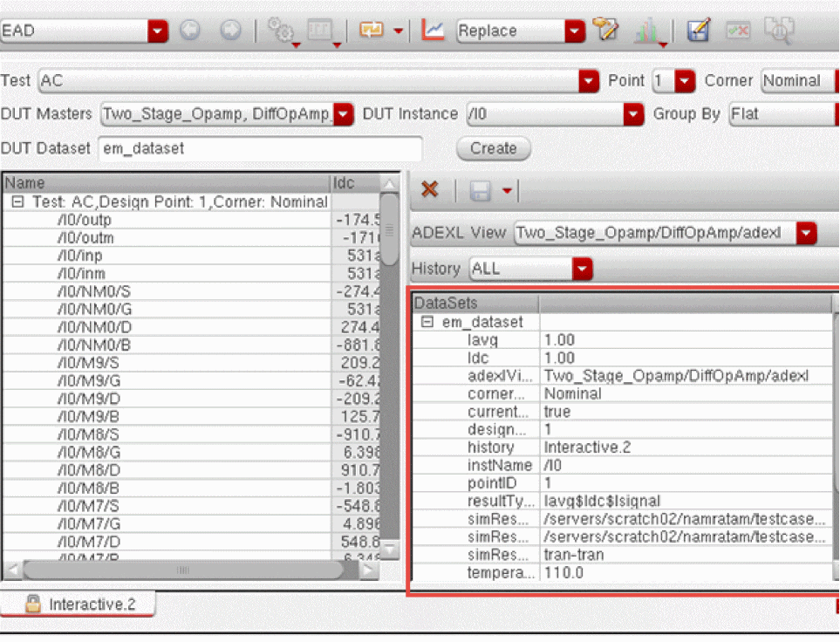840x642 pixels.
Task: Open the DUT Instance dropdown
Action: pos(633,114)
